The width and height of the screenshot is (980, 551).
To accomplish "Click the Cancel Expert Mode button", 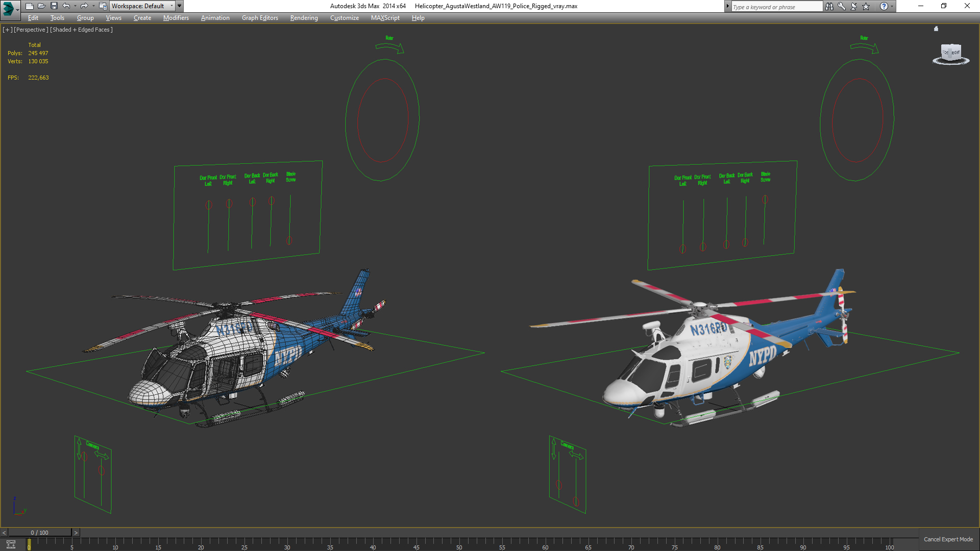I will 948,539.
